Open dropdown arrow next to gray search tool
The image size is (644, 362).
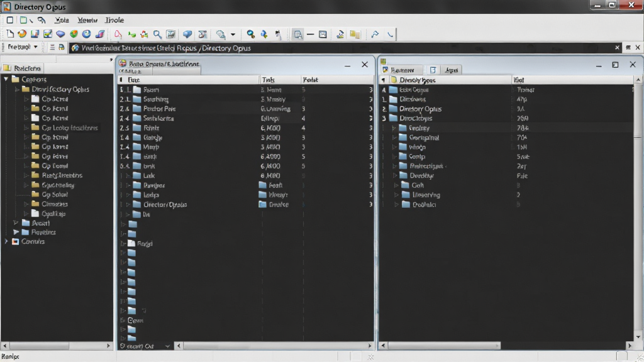233,35
